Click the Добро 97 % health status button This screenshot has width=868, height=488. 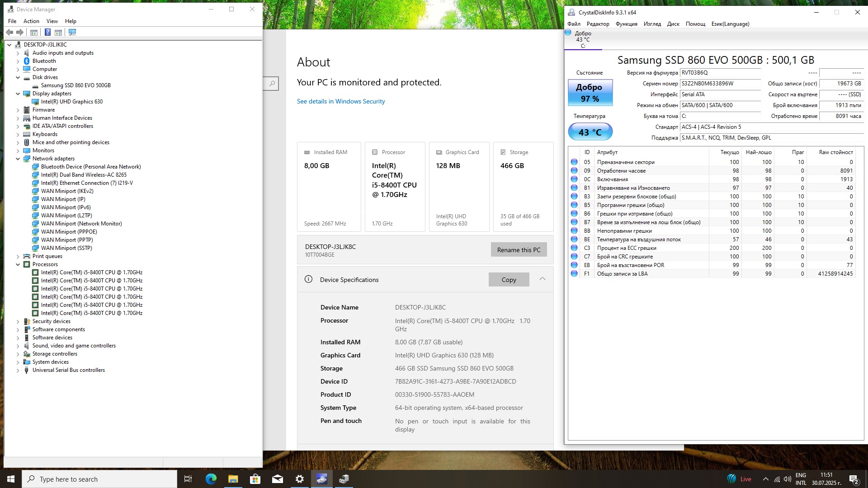(x=590, y=93)
